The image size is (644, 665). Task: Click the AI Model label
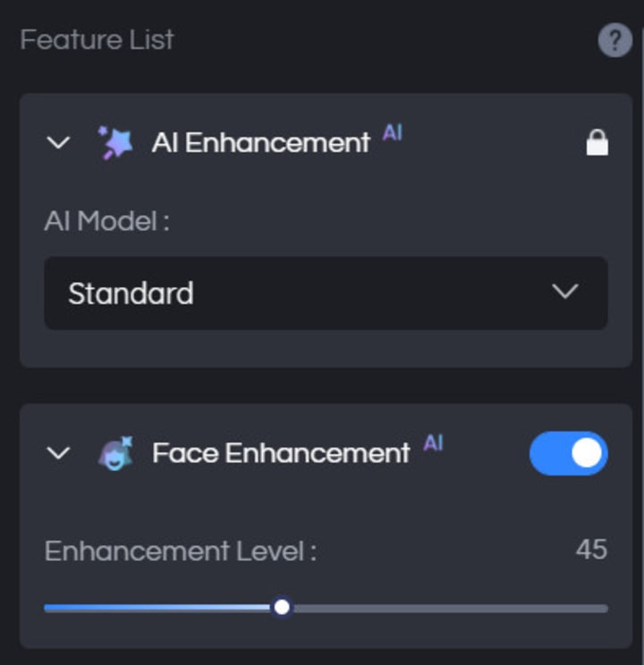pyautogui.click(x=107, y=221)
